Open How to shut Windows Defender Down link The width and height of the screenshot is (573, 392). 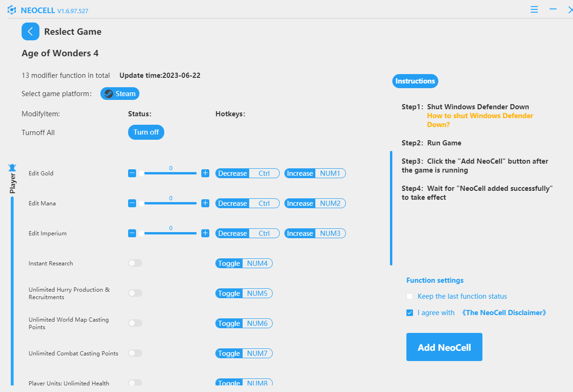tap(480, 120)
